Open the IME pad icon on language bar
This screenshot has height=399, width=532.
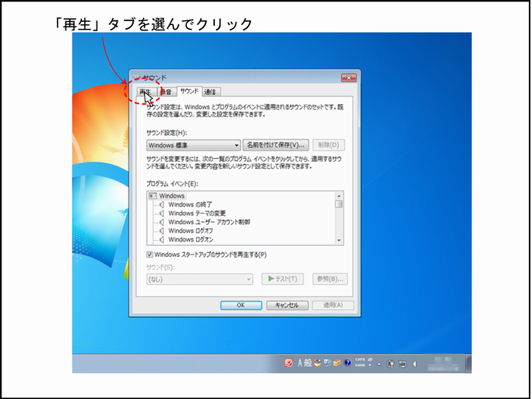coord(318,363)
